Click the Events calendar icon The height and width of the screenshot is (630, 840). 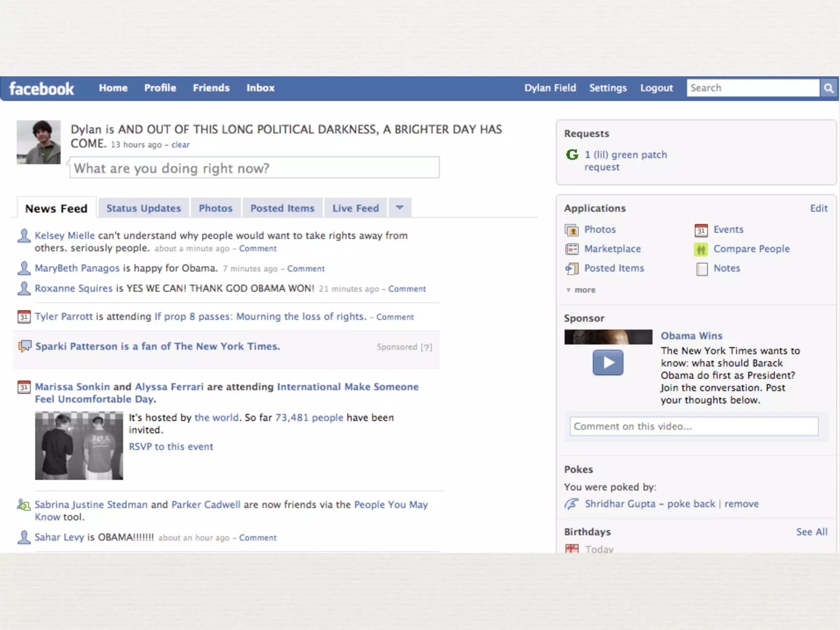[x=701, y=230]
